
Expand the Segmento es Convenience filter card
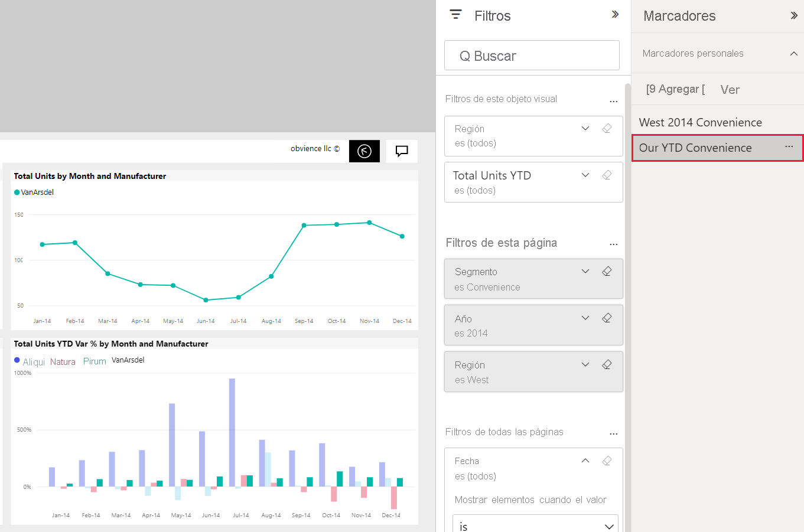pos(585,271)
